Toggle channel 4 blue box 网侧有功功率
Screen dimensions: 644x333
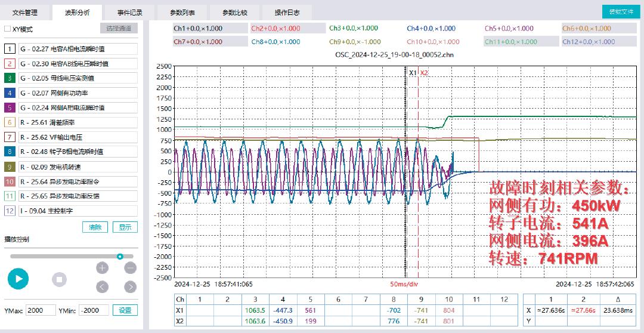click(10, 93)
